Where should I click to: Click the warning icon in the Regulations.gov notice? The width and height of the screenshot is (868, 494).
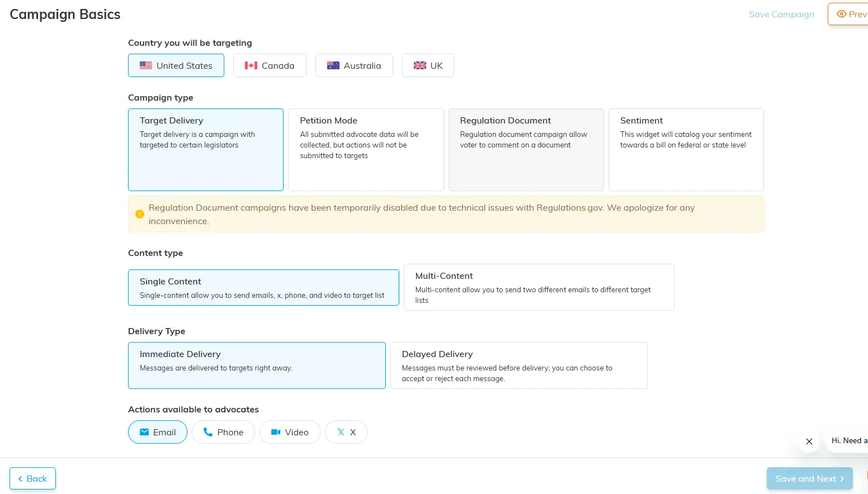point(139,213)
